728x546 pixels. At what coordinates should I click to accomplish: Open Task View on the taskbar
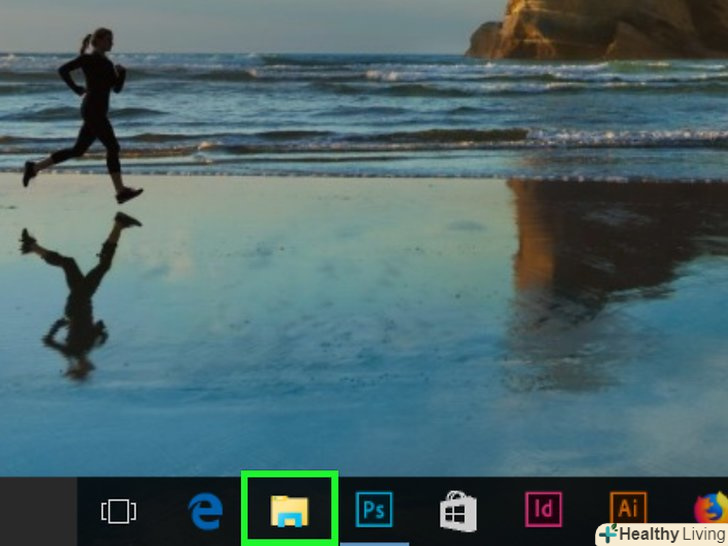pos(118,512)
